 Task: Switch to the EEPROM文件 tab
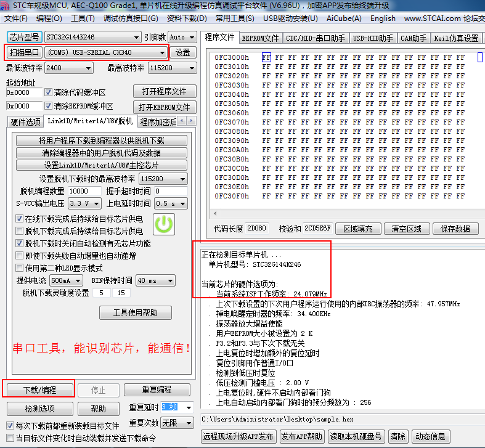point(261,38)
